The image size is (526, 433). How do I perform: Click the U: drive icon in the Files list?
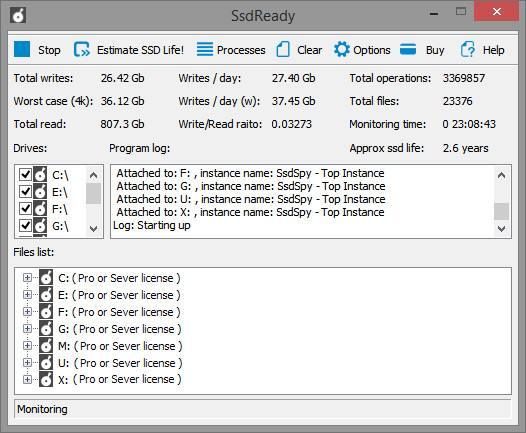(x=46, y=363)
